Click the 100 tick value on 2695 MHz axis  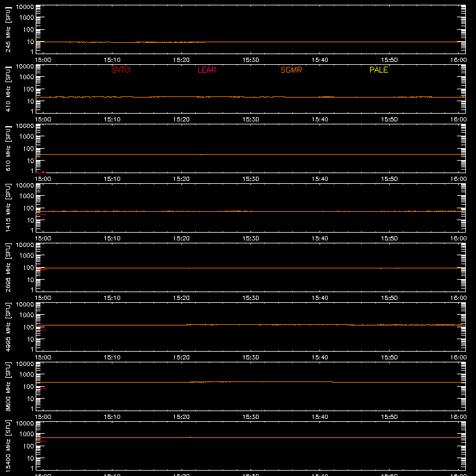click(x=29, y=268)
